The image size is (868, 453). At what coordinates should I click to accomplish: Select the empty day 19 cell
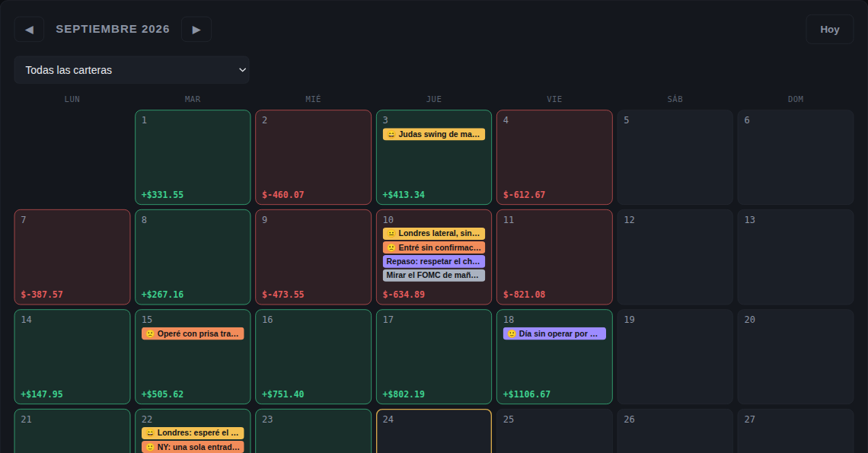click(x=675, y=356)
